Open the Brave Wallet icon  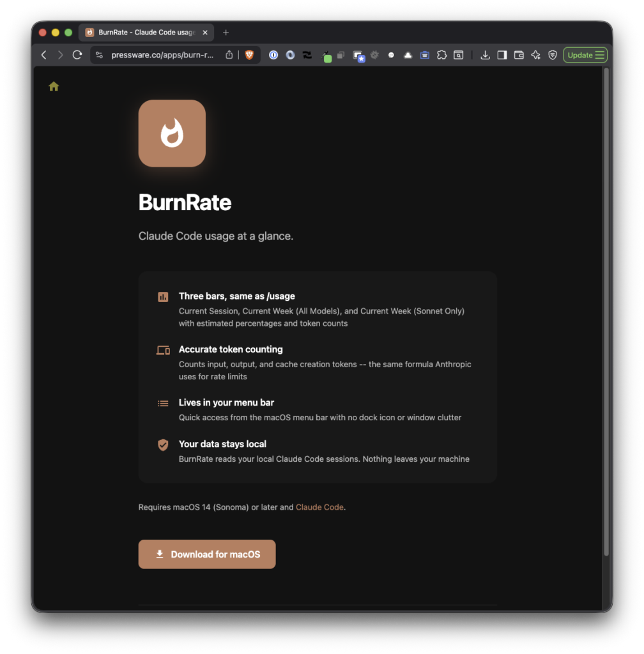click(x=519, y=55)
